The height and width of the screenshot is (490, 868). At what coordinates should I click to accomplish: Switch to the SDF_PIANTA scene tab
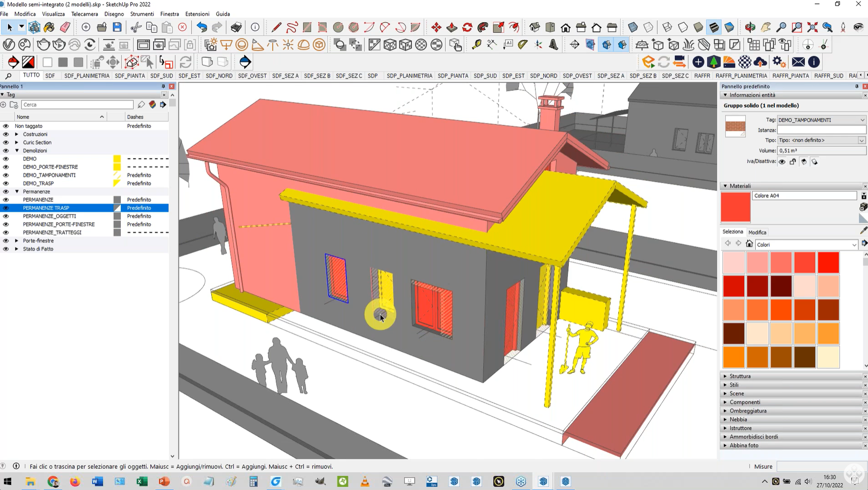pos(129,76)
